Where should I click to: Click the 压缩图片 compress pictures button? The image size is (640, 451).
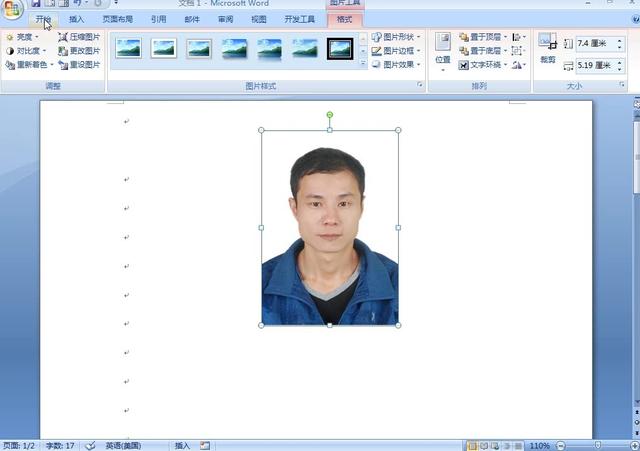pos(79,37)
